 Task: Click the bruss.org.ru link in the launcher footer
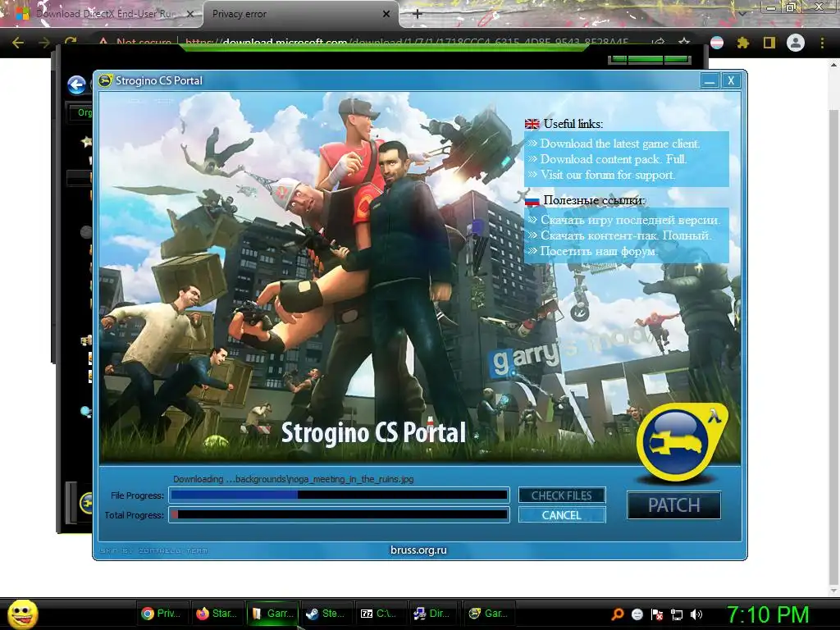[x=418, y=550]
